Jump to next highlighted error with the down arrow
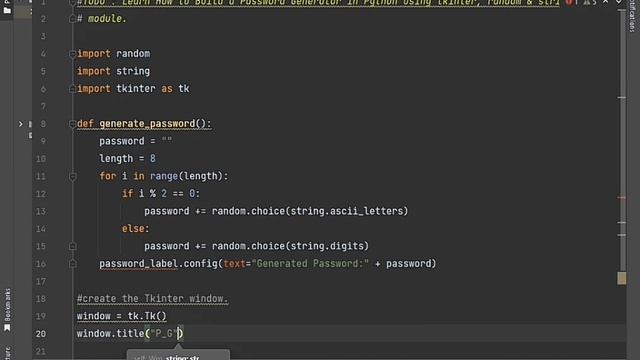640x360 pixels. (619, 2)
